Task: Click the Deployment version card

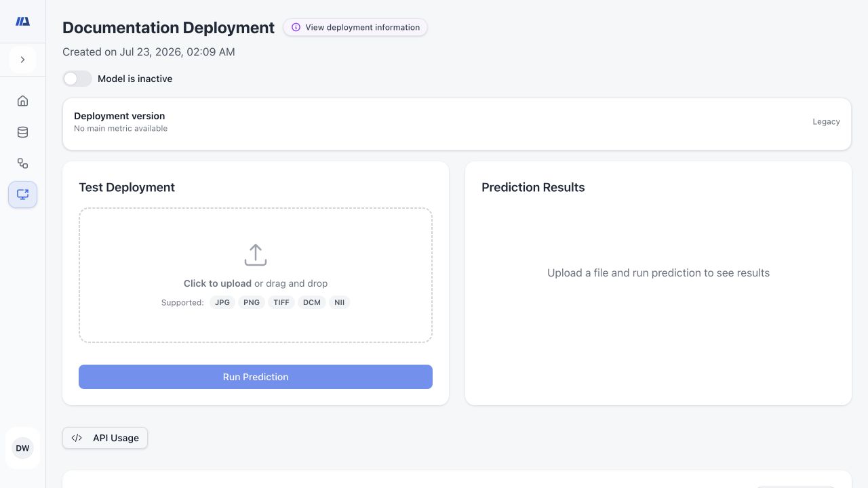Action: (x=457, y=123)
